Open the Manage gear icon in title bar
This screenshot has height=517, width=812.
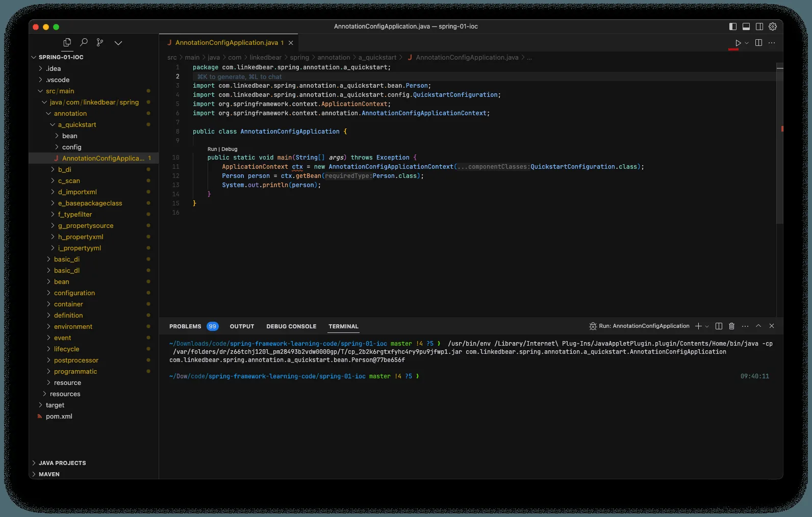click(773, 27)
